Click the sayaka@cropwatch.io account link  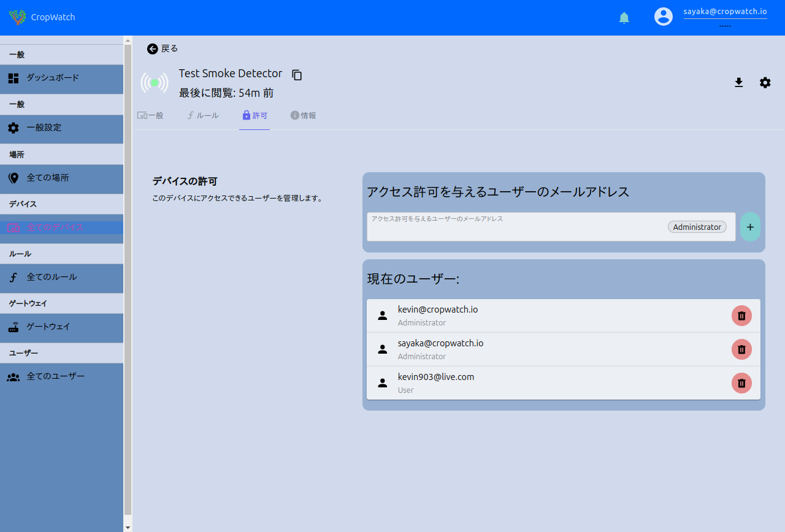725,12
